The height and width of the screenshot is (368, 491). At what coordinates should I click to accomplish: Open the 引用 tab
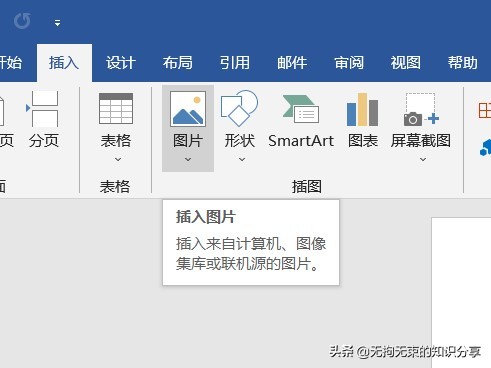(x=235, y=63)
